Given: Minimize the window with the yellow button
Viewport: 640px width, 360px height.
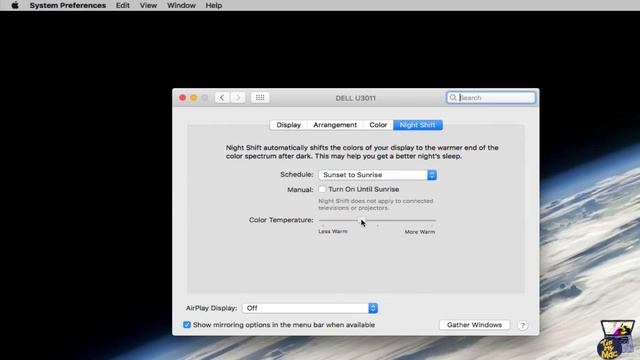Looking at the screenshot, I should pos(193,98).
